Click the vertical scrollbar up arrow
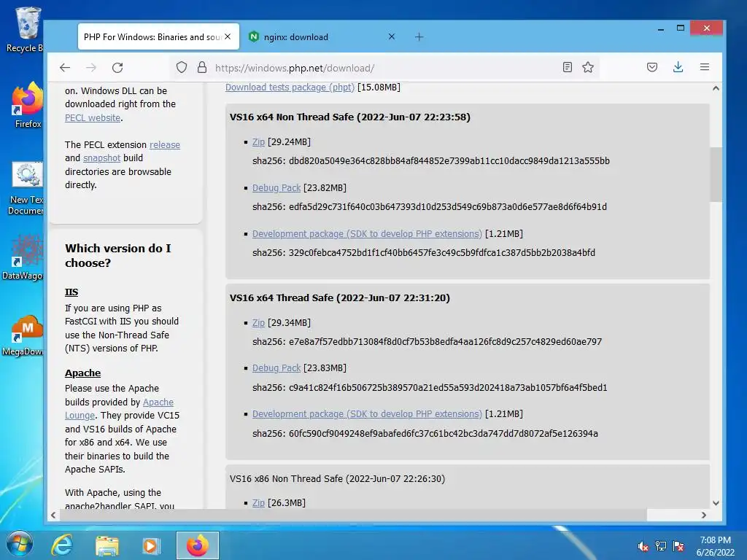 point(716,88)
